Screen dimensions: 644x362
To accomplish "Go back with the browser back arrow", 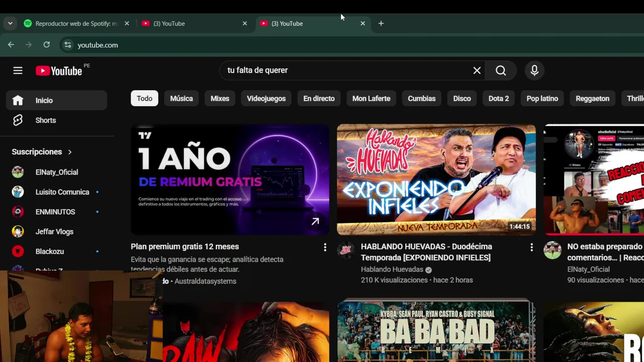I will point(11,45).
